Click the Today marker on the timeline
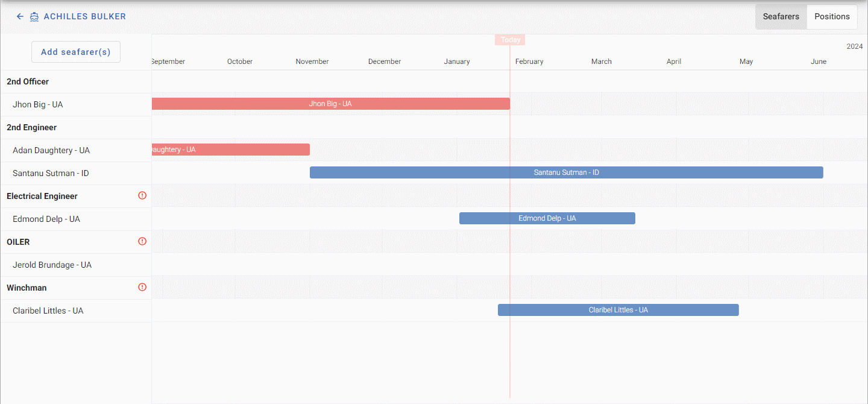868x404 pixels. (509, 39)
